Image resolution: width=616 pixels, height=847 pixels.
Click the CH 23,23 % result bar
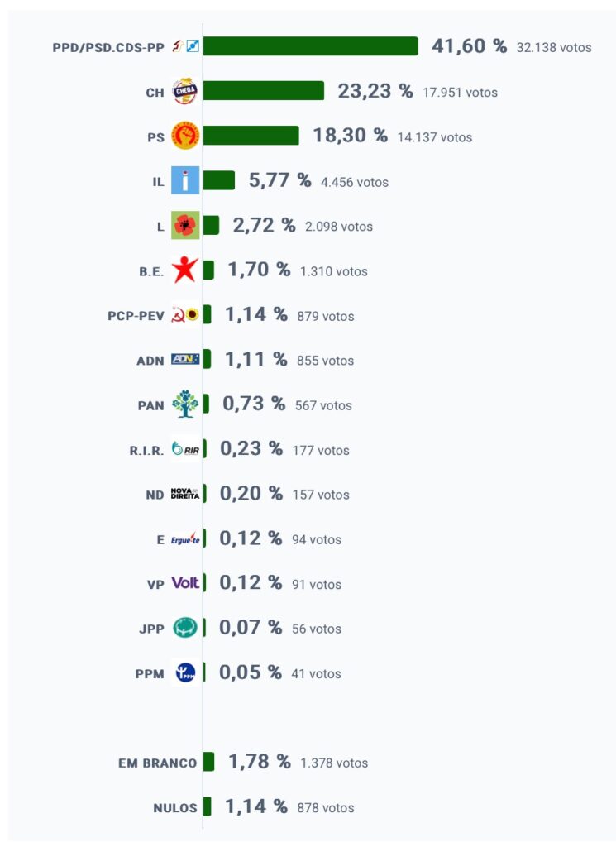pos(264,91)
